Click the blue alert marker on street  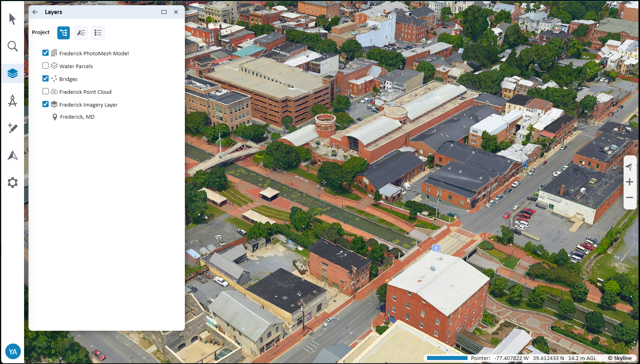tap(436, 248)
